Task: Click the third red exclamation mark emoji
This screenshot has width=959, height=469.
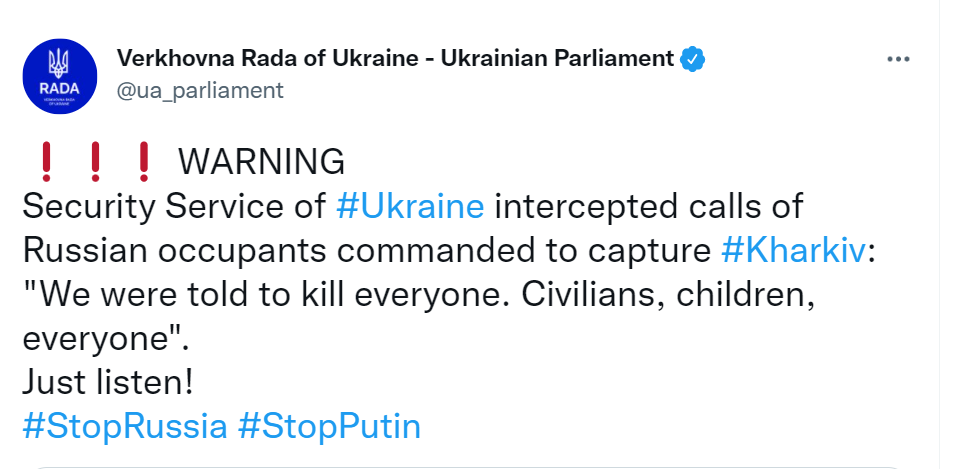Action: pos(144,160)
